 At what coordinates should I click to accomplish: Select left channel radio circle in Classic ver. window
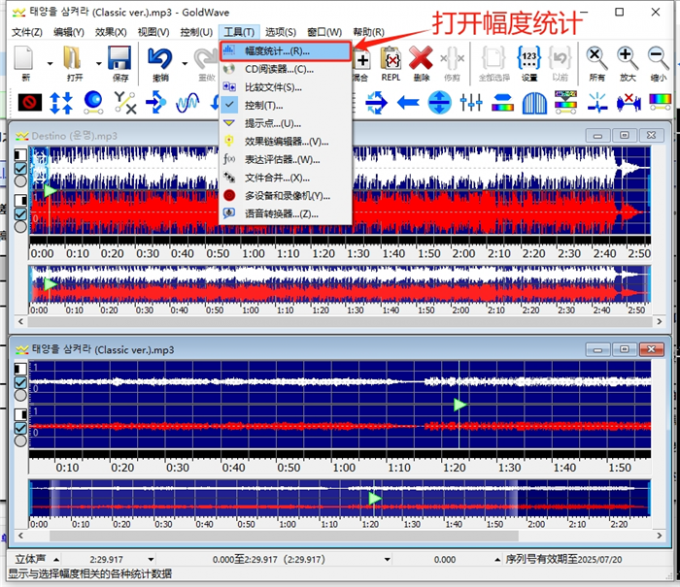20,395
